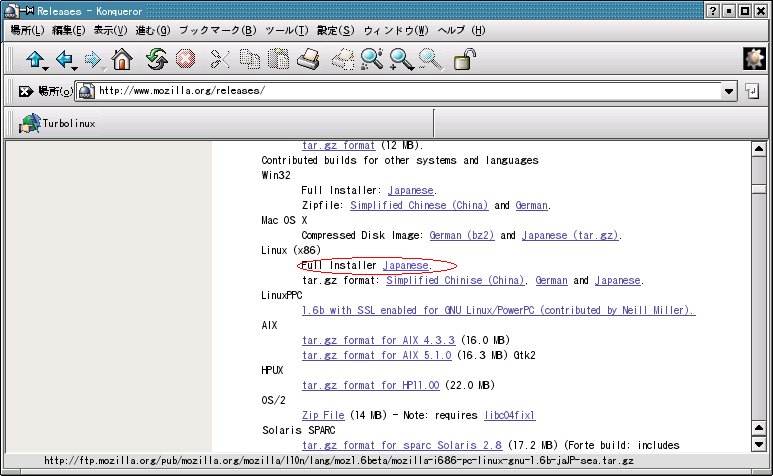This screenshot has width=773, height=476.
Task: Open the 表示(V) menu
Action: [110, 31]
